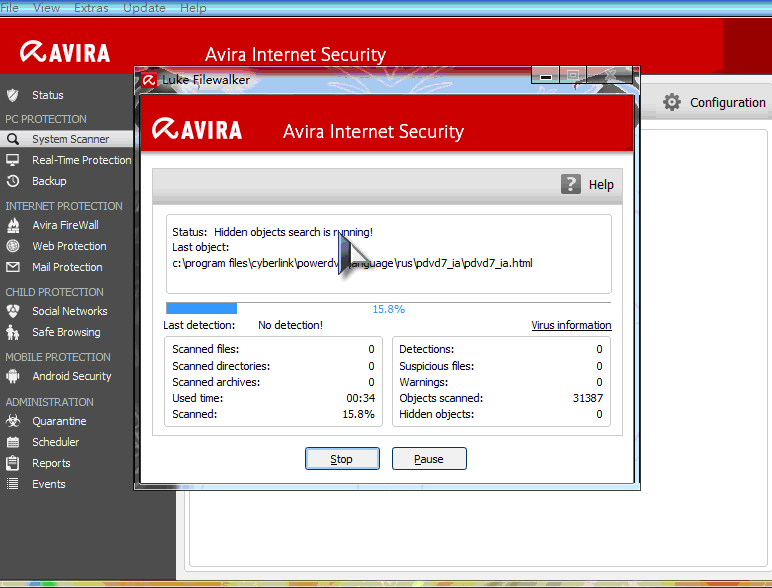Open Backup section
This screenshot has width=772, height=588.
pos(49,181)
